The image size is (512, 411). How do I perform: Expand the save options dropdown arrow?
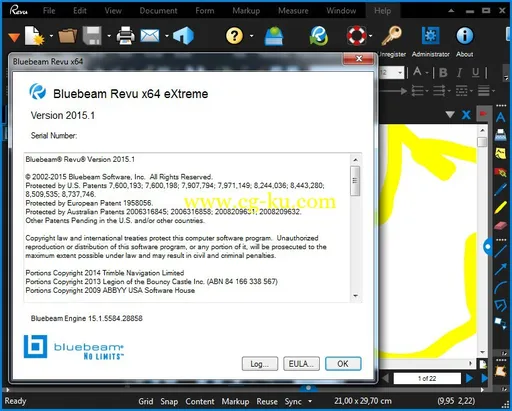(x=109, y=36)
